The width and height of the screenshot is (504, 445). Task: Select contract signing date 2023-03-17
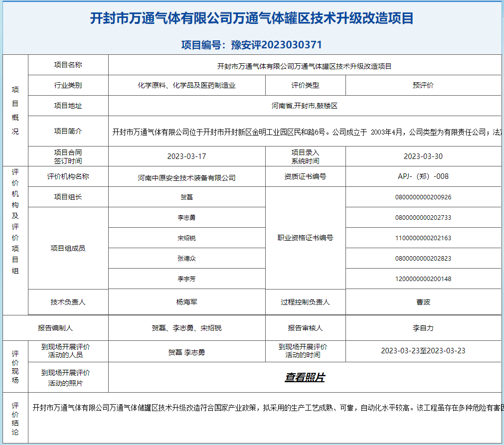[187, 156]
